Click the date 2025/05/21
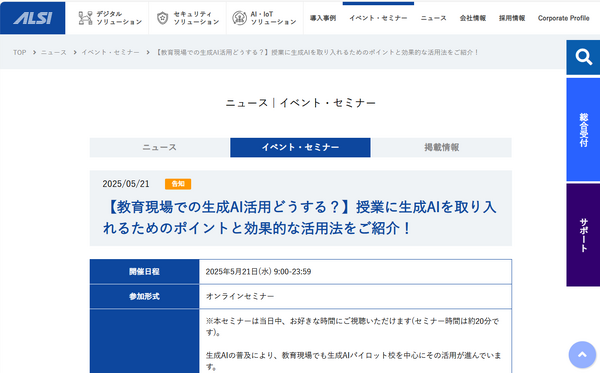The image size is (600, 373). (x=126, y=184)
